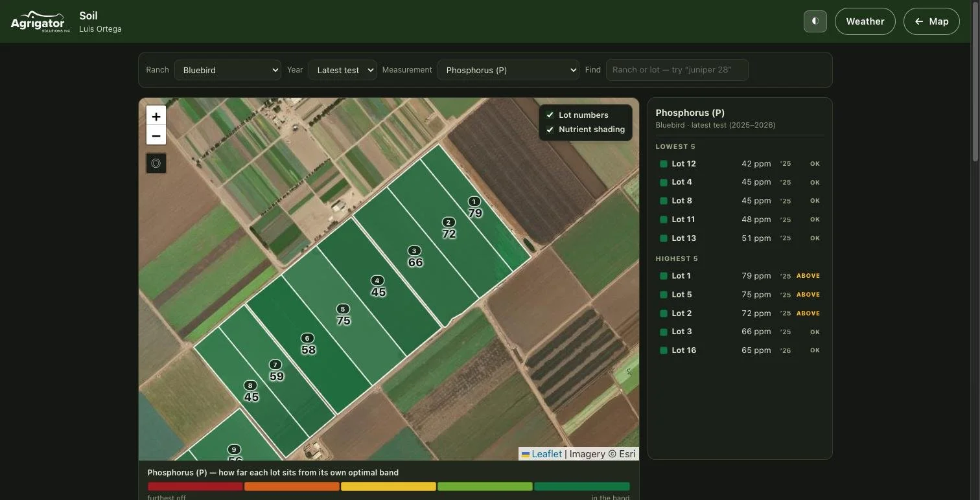Select Lot 12 row in Lowest 5
Viewport: 980px width, 500px height.
click(x=740, y=164)
